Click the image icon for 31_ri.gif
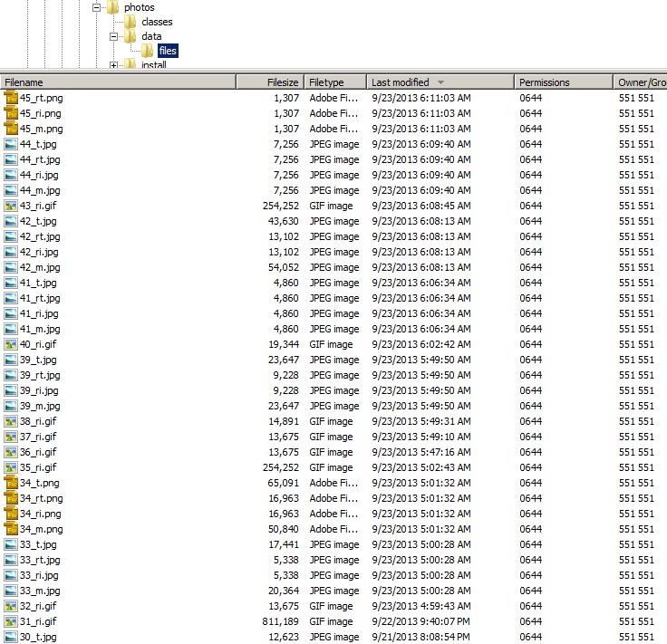This screenshot has width=667, height=644. point(11,621)
